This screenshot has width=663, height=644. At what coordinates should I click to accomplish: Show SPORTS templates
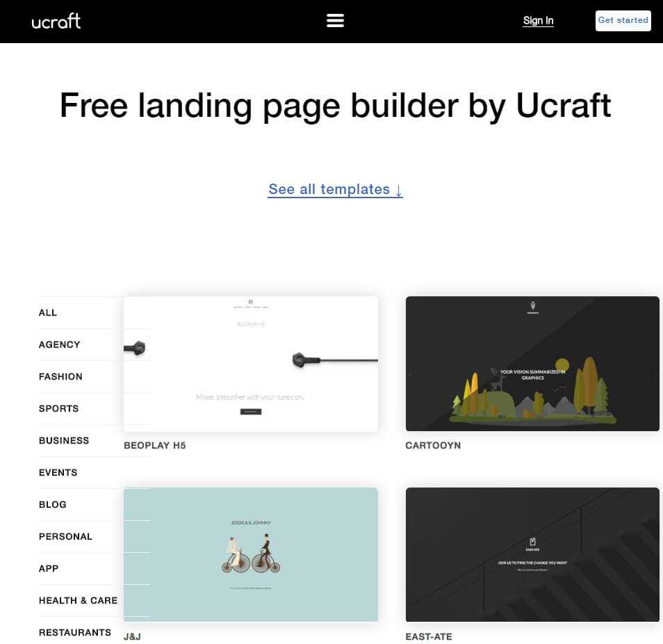[59, 408]
